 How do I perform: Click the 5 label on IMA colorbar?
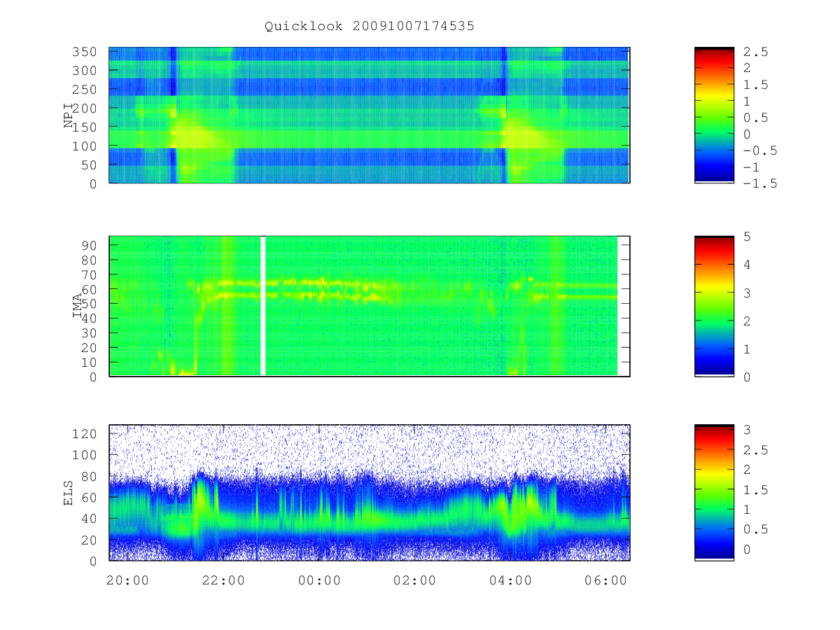point(748,237)
